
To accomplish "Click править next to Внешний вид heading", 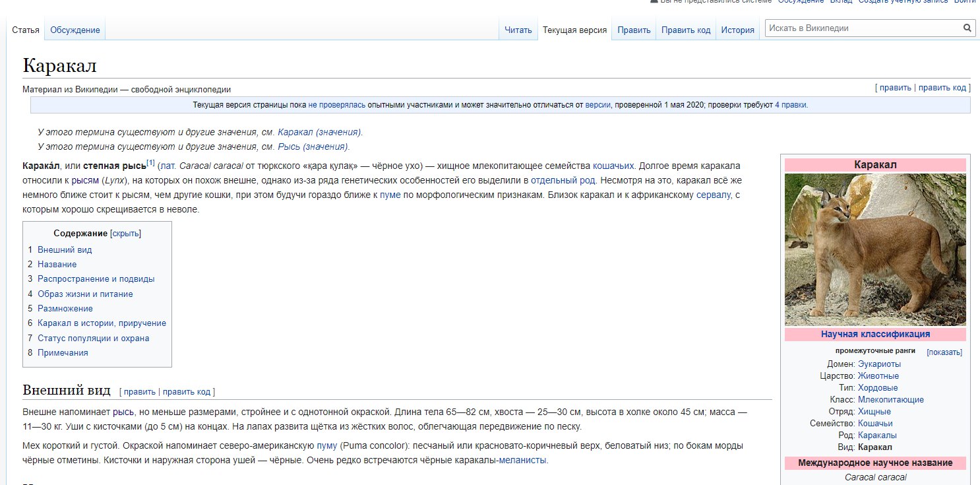I will click(140, 392).
